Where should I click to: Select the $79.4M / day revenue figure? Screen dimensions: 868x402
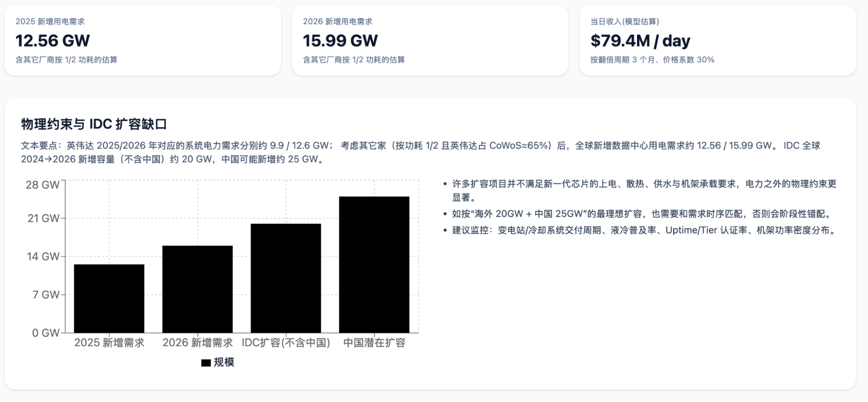click(x=640, y=41)
